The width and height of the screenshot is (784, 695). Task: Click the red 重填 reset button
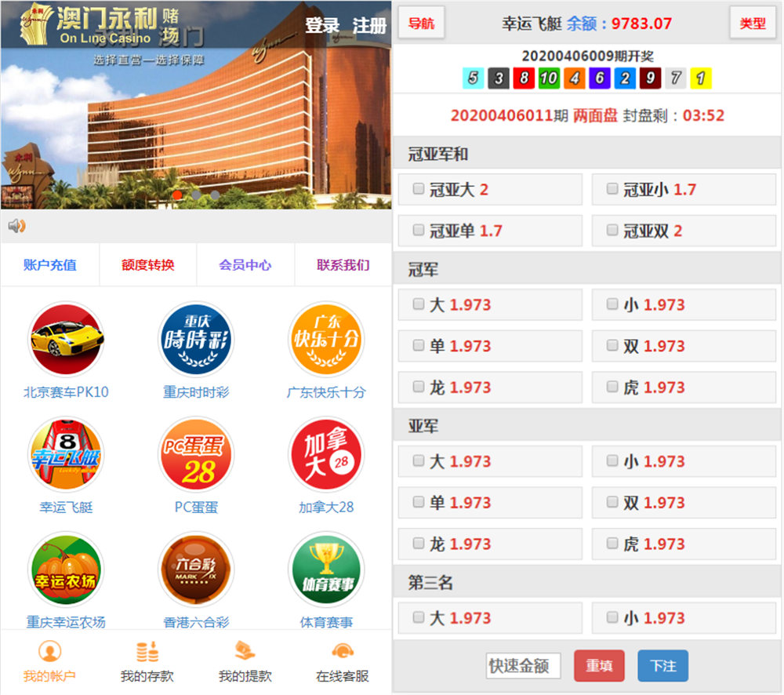(599, 666)
